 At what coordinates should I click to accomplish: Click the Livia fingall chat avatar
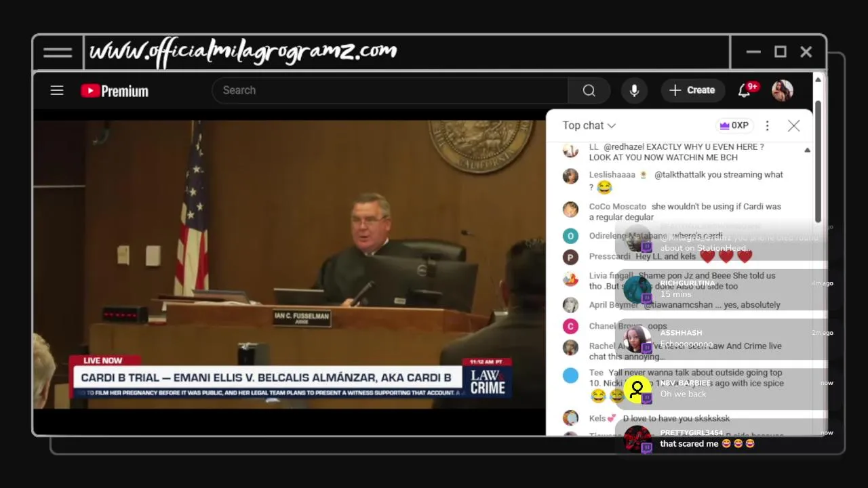point(570,278)
